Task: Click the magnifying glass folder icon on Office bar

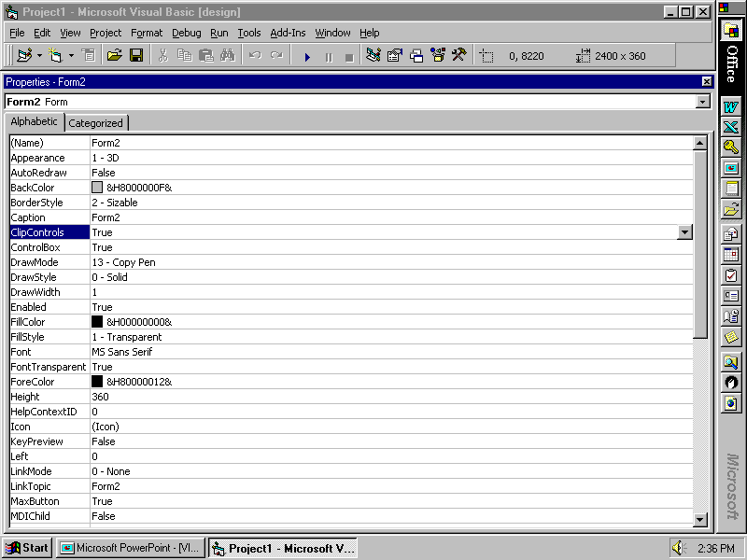Action: pos(731,362)
